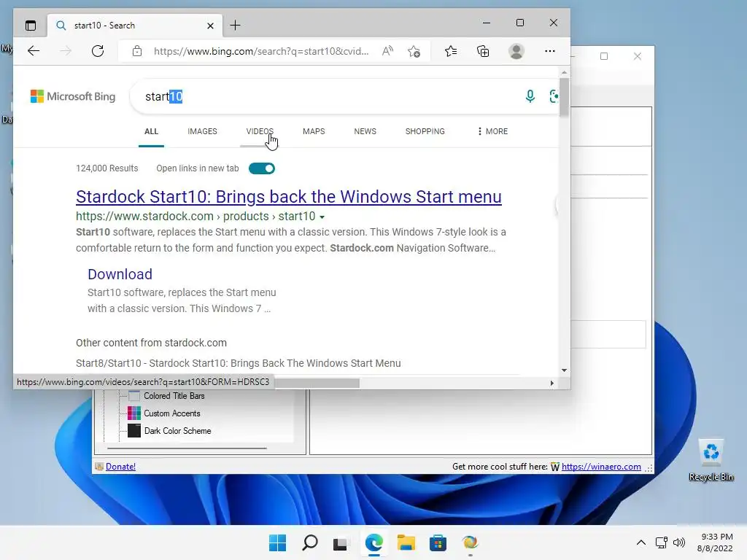Open File Explorer from taskbar
The width and height of the screenshot is (747, 560).
[x=406, y=542]
